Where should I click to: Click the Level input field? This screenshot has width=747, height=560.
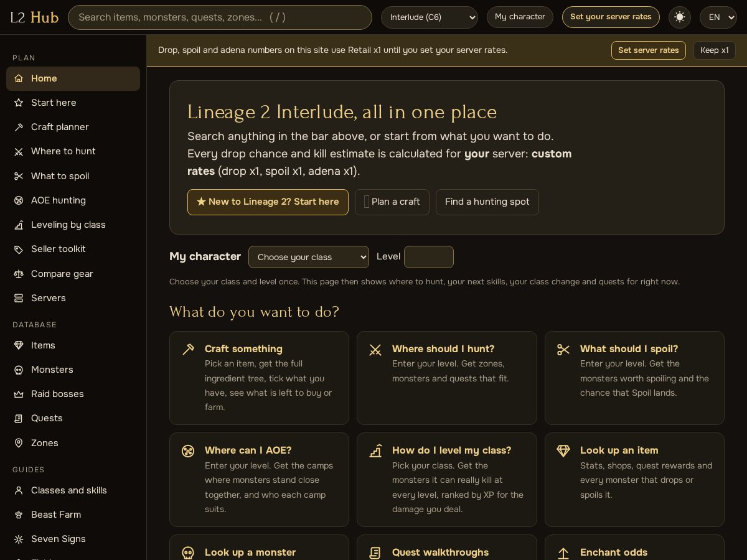[429, 257]
